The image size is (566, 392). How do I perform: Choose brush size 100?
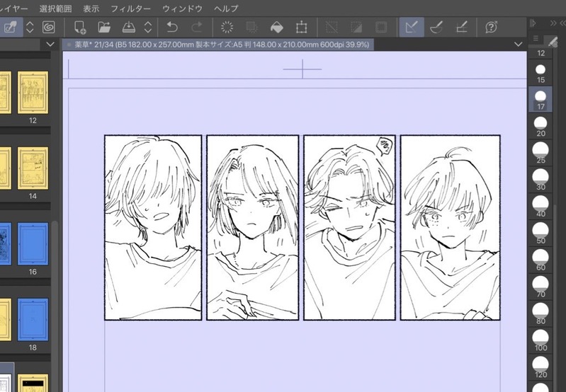(540, 340)
